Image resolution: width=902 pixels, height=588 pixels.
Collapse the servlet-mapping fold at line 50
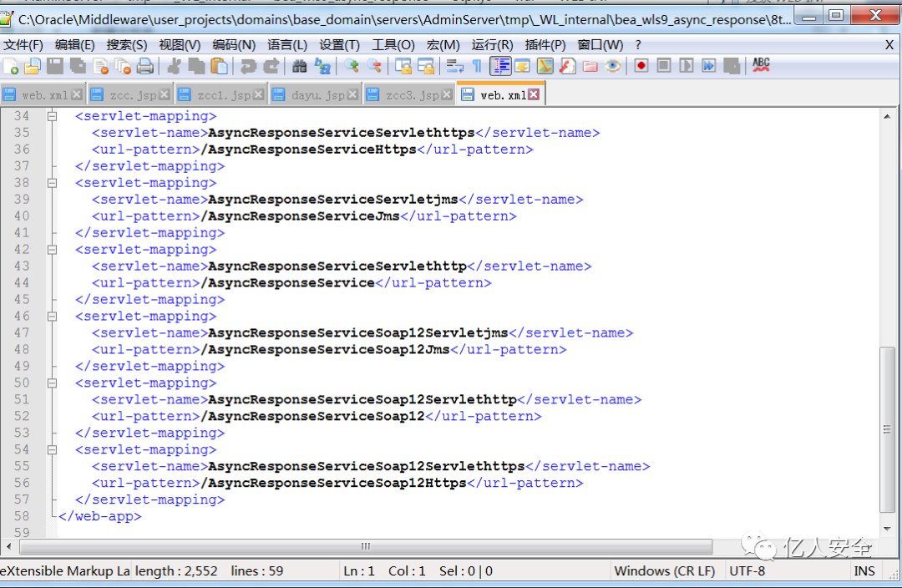click(x=52, y=383)
